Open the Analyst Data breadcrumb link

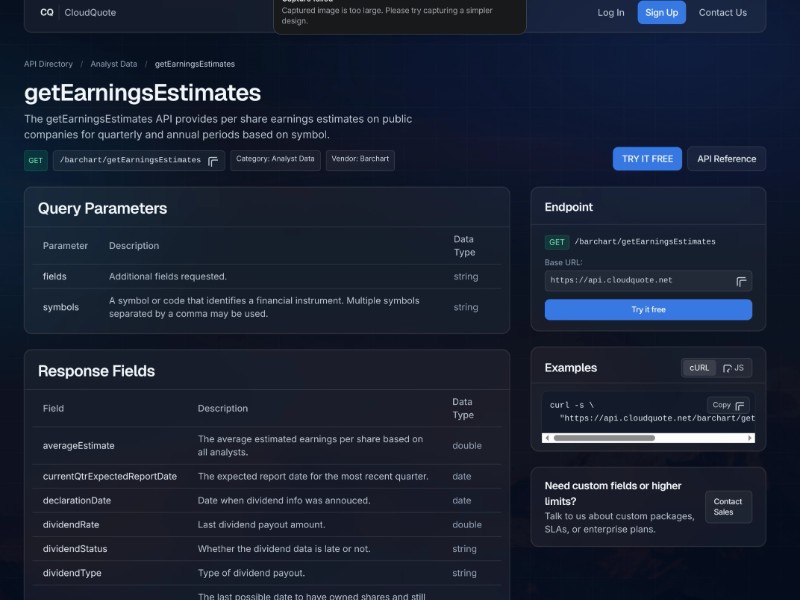pyautogui.click(x=113, y=63)
